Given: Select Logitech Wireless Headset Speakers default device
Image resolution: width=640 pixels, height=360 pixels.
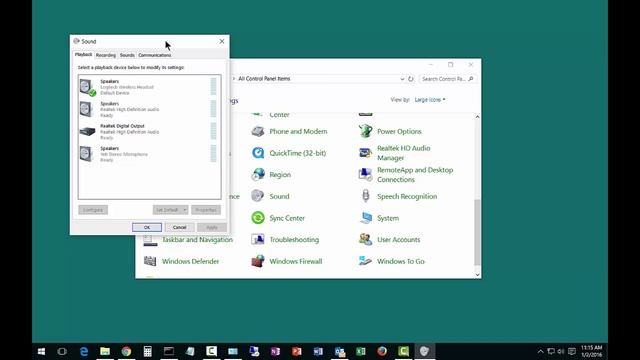Looking at the screenshot, I should coord(149,87).
